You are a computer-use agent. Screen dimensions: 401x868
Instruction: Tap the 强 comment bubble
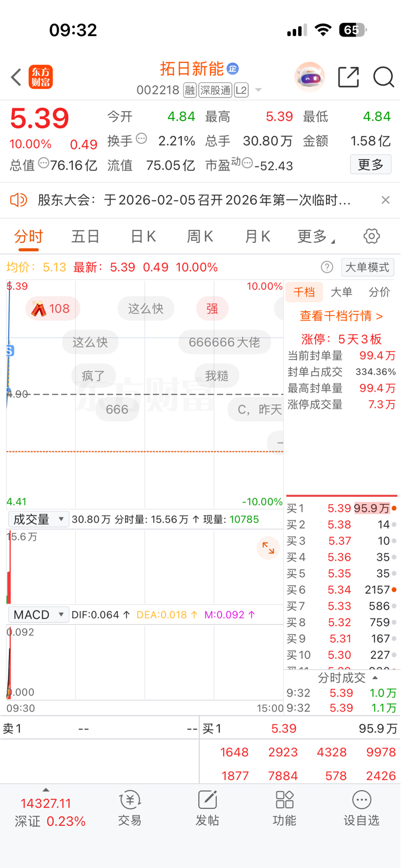[212, 309]
